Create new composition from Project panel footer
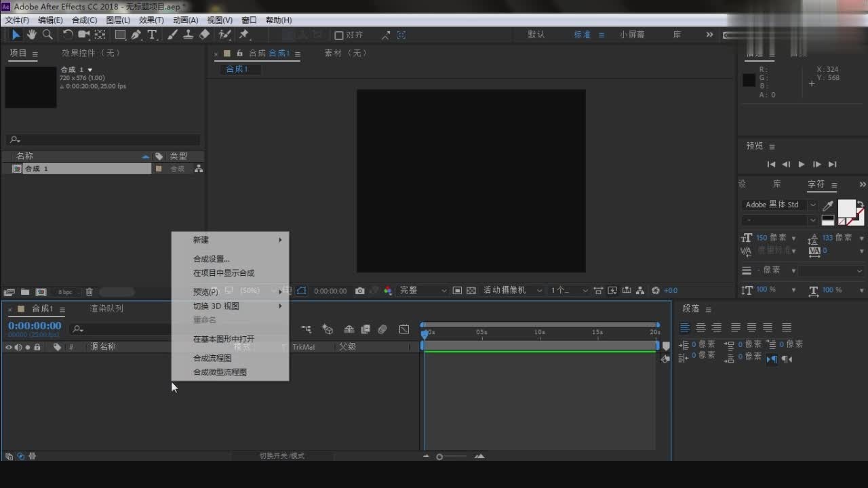This screenshot has height=488, width=868. click(x=41, y=292)
